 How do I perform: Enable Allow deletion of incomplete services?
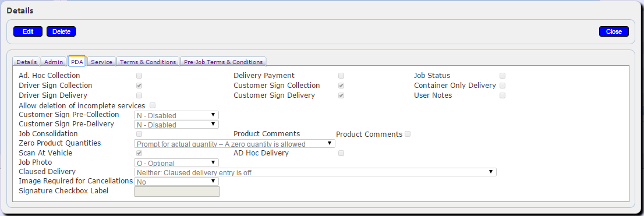(x=153, y=105)
